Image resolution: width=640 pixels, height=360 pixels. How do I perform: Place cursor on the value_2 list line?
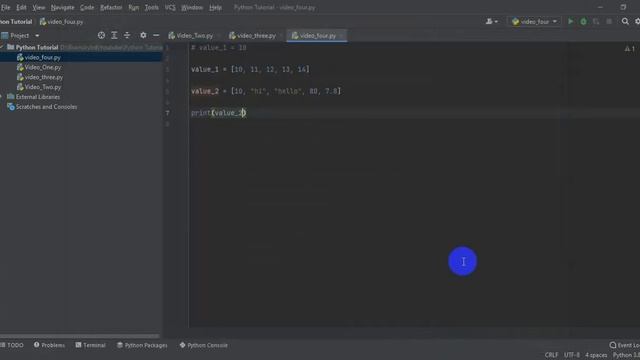(266, 91)
